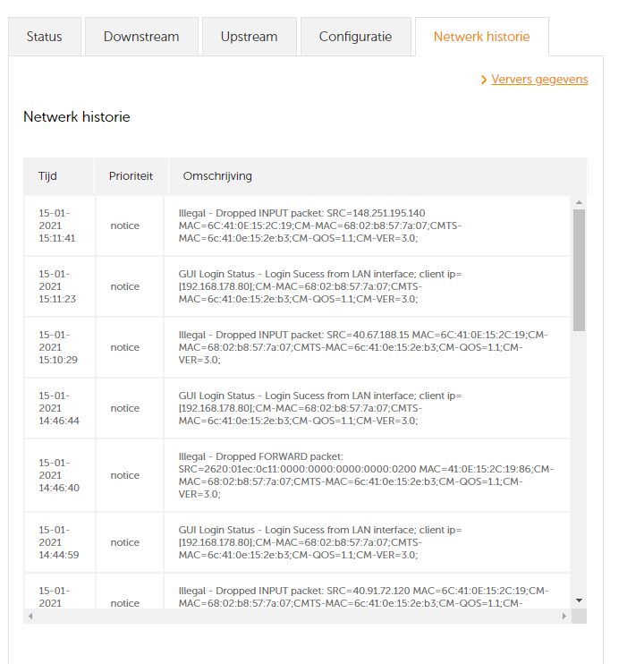The height and width of the screenshot is (664, 644).
Task: Go to the Upstream tab
Action: (x=249, y=37)
